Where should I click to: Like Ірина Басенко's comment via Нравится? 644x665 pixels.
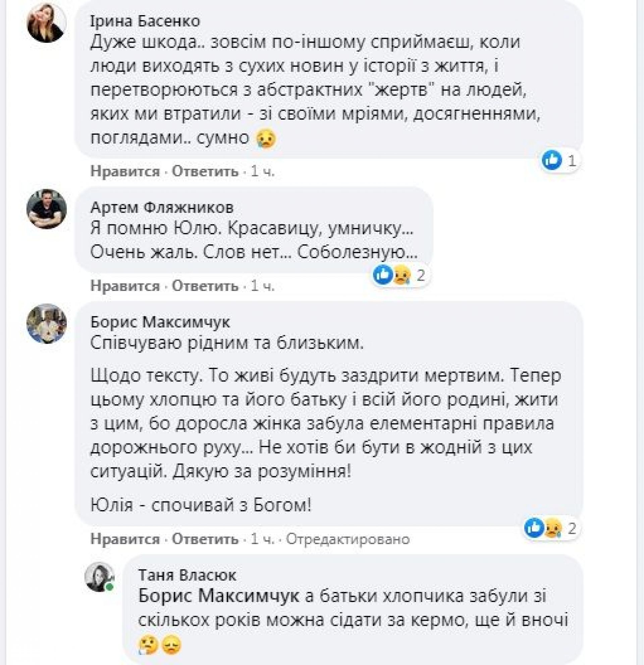125,172
